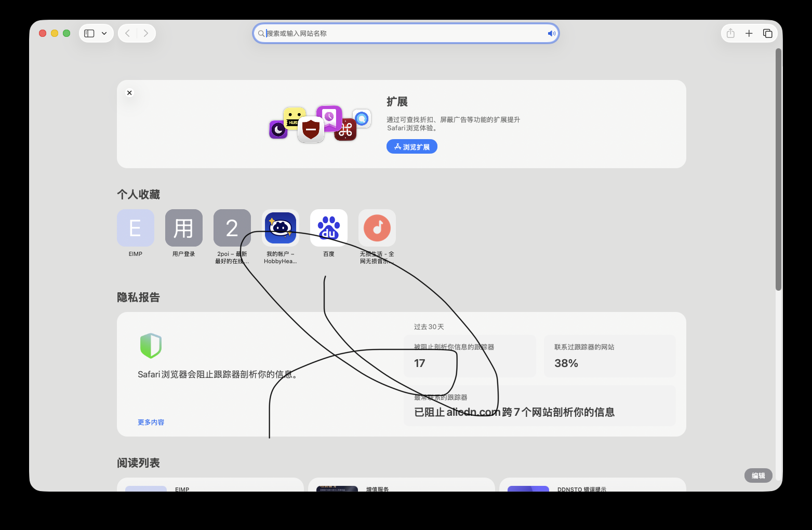The image size is (812, 530).
Task: Click the 浏览扩展 button
Action: click(x=412, y=147)
